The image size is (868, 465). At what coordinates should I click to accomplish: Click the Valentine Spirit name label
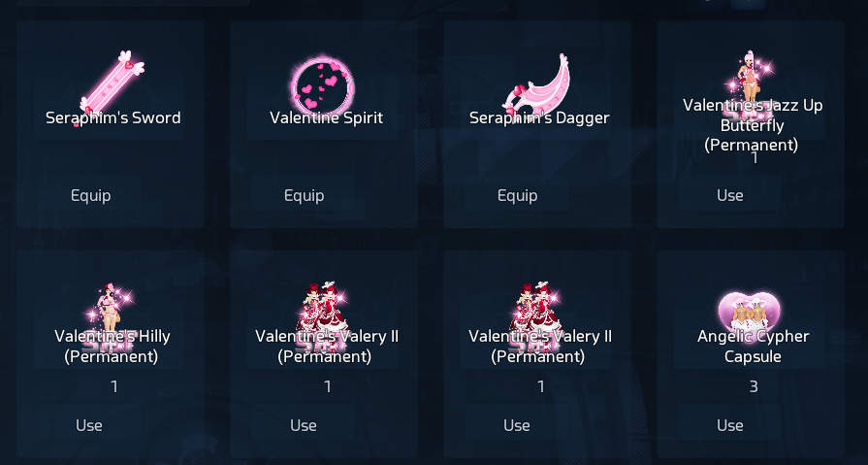[326, 118]
